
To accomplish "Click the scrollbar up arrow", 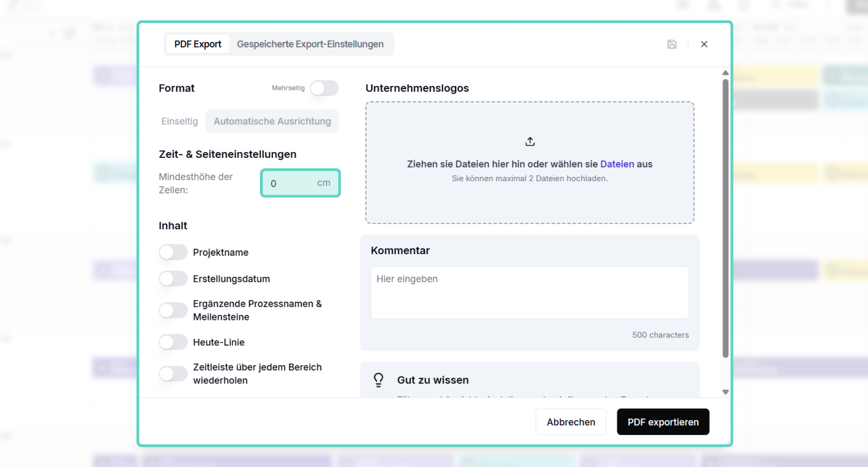I will (x=726, y=73).
